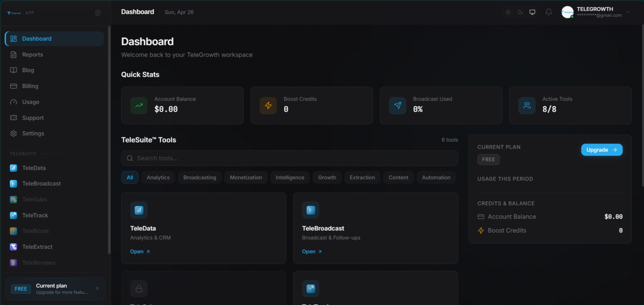
Task: Click the sidebar vertical scrollbar
Action: coord(109,140)
